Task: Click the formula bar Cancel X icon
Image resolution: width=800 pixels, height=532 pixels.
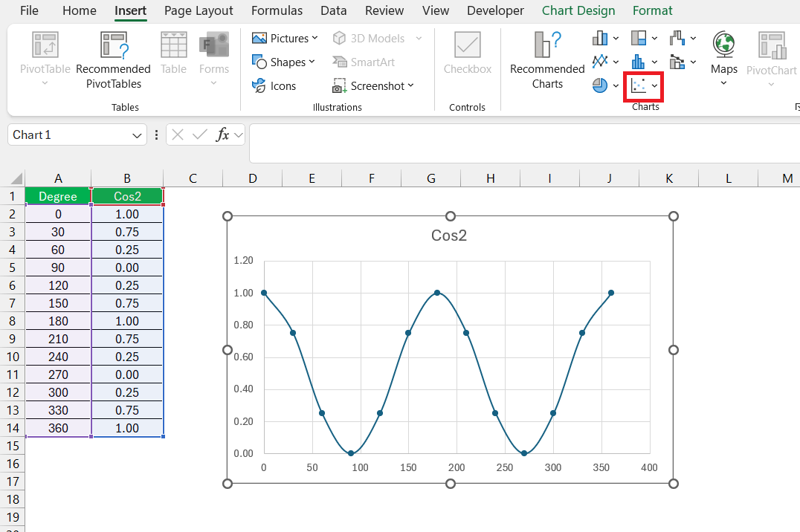Action: (x=178, y=134)
